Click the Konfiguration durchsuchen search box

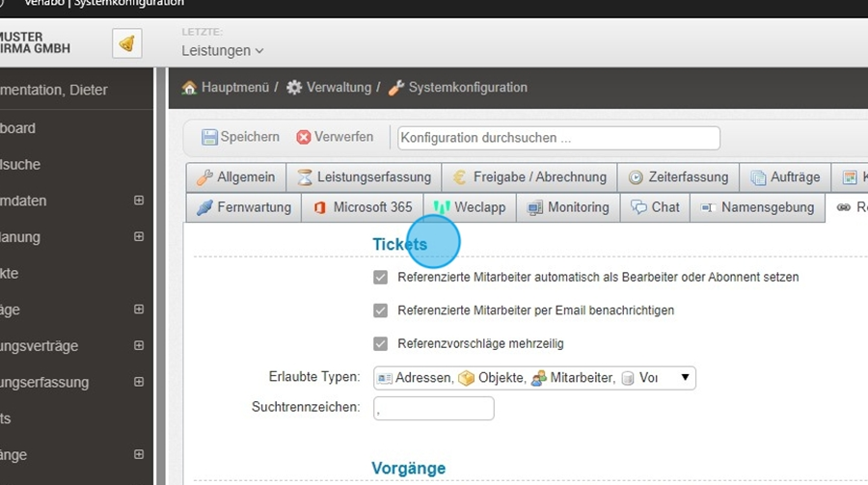click(x=558, y=138)
